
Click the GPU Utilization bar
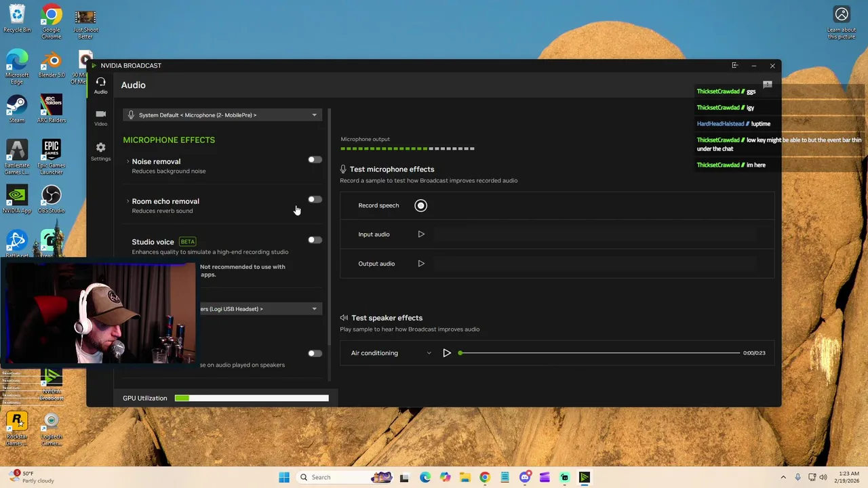(252, 399)
